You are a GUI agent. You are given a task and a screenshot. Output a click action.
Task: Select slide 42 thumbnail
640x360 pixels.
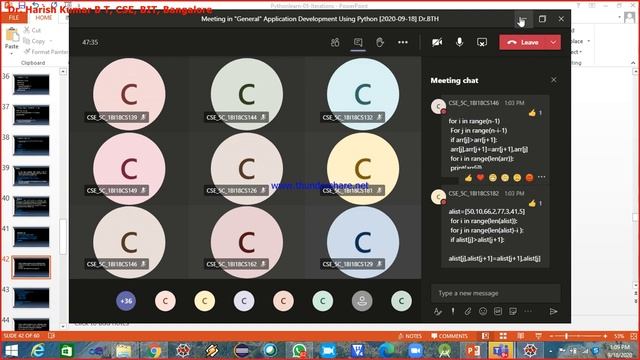[31, 267]
